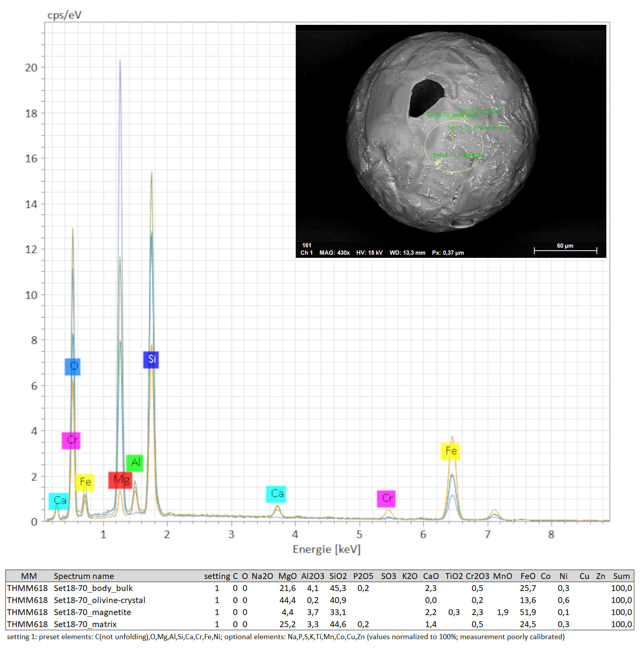This screenshot has height=657, width=644.
Task: Select the yellow Fe label near 6.4 keV
Action: click(450, 451)
